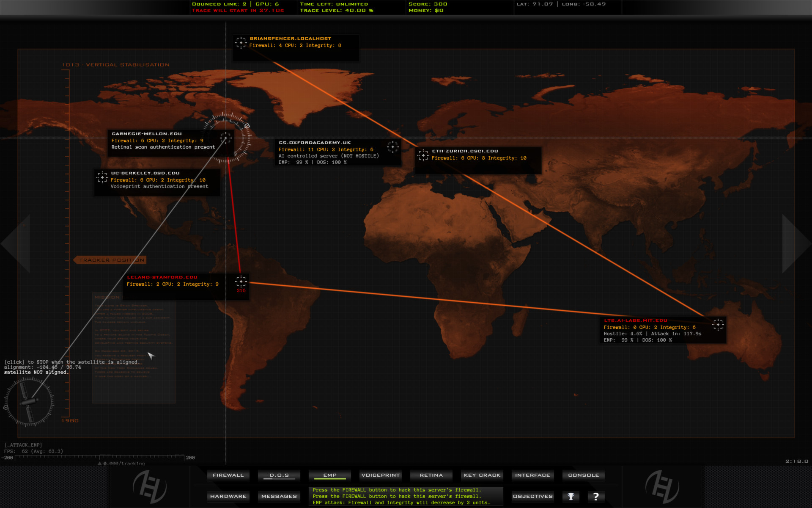Screen dimensions: 812x508
Task: Select the CARNEGIE-MELLON.EDU crosshair under the radar
Action: pos(225,138)
